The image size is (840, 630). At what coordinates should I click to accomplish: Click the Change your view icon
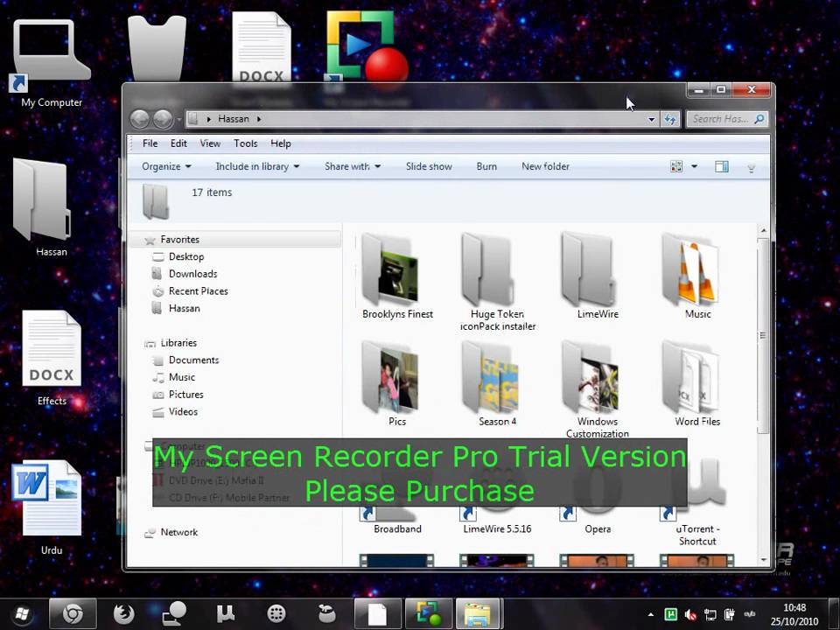point(676,166)
